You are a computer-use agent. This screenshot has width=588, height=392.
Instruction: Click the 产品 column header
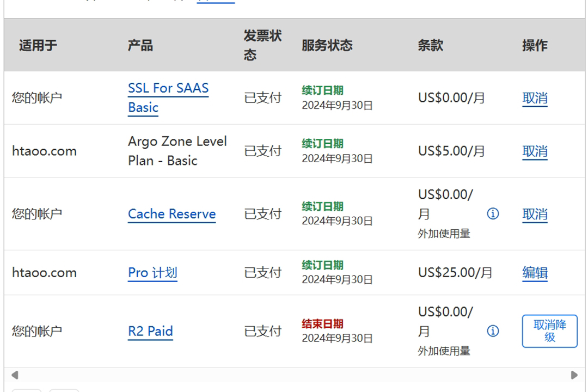tap(140, 45)
